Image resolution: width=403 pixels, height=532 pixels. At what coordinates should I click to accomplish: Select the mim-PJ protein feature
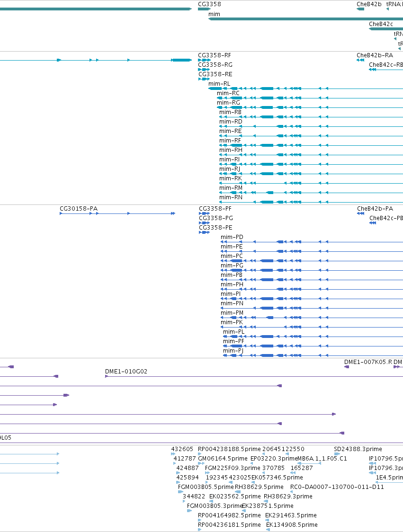(233, 351)
